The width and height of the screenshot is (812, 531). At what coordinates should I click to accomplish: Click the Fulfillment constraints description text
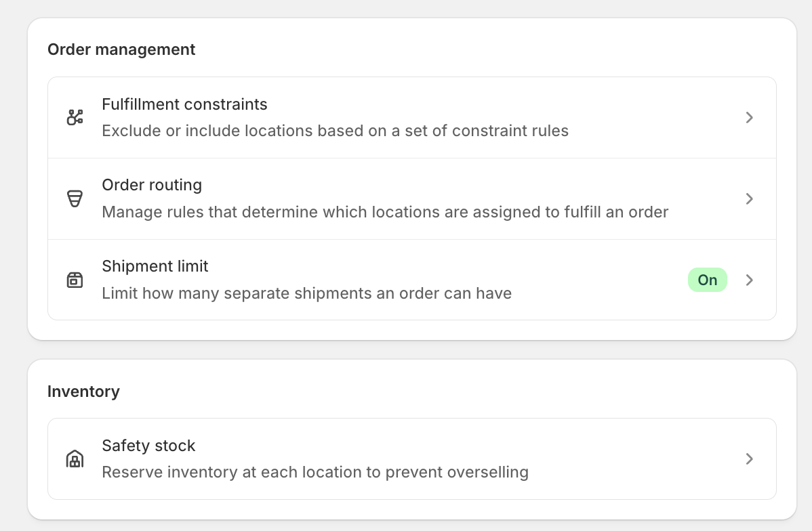point(335,131)
